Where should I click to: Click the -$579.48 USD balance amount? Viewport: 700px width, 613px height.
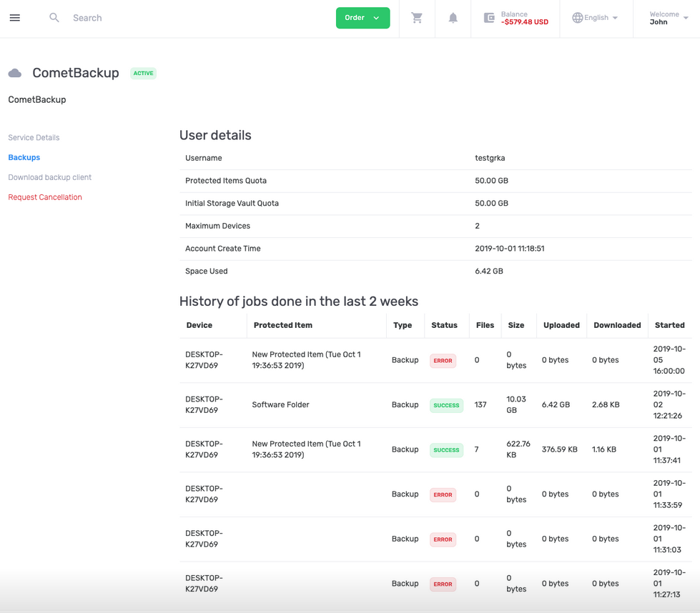pos(525,22)
